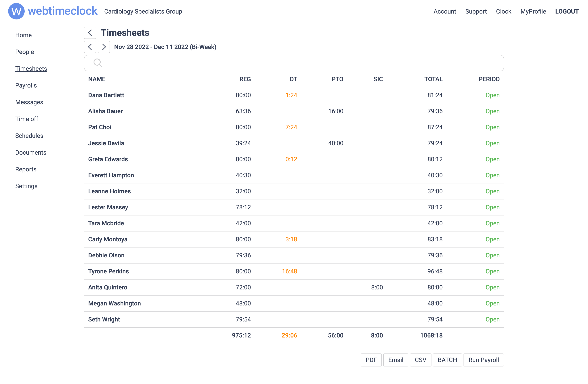Open the Timesheets sidebar section
The image size is (588, 384).
[x=31, y=69]
